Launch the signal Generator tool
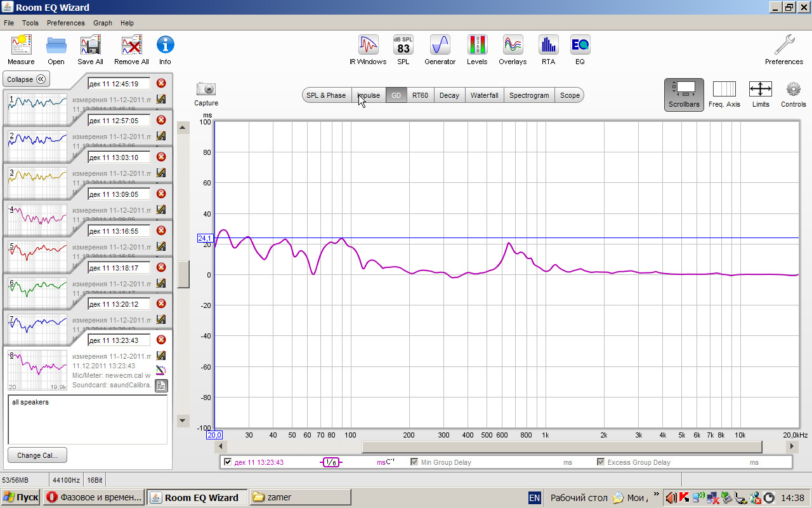 (x=440, y=50)
